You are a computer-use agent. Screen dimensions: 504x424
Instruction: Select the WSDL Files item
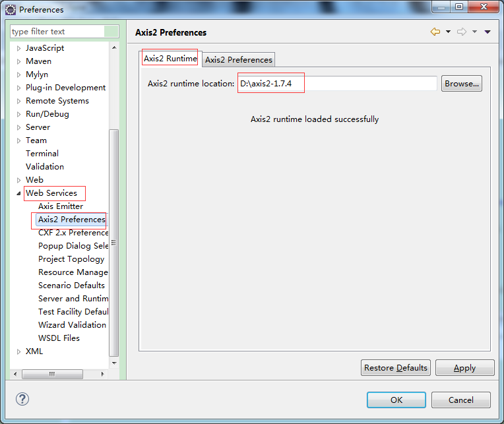[x=59, y=338]
